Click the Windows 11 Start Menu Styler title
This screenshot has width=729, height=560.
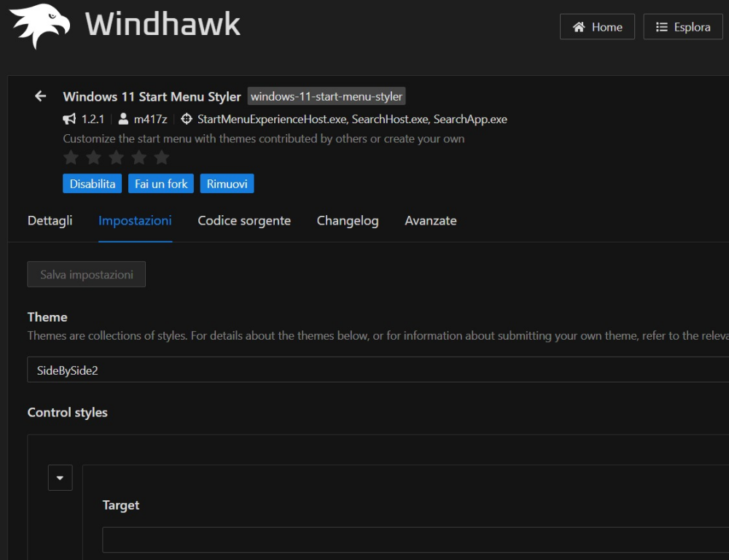[x=152, y=97]
